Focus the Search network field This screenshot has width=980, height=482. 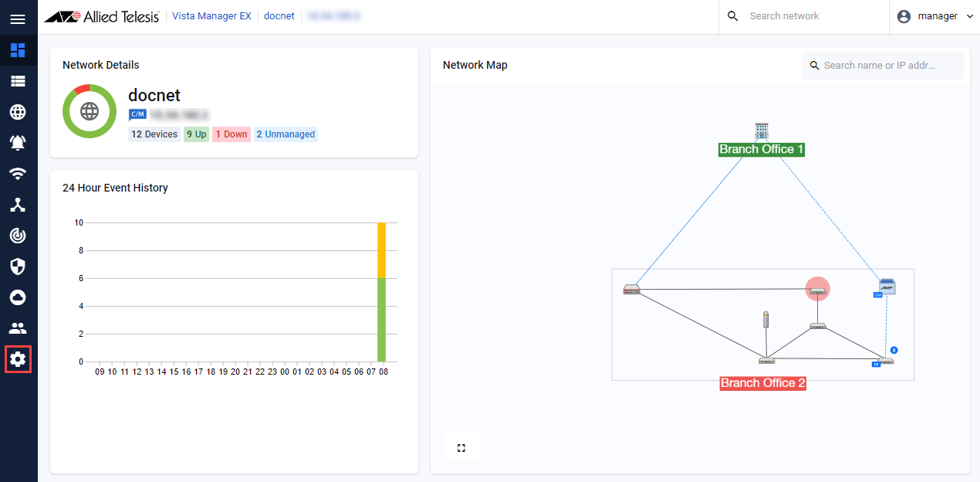pos(810,16)
